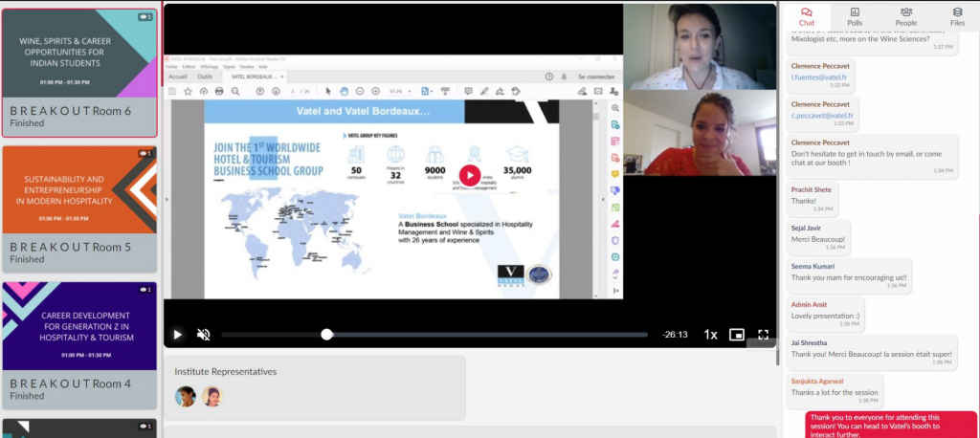Screen dimensions: 980x438
Task: Click the Acrobat search magnifier icon
Action: [235, 91]
